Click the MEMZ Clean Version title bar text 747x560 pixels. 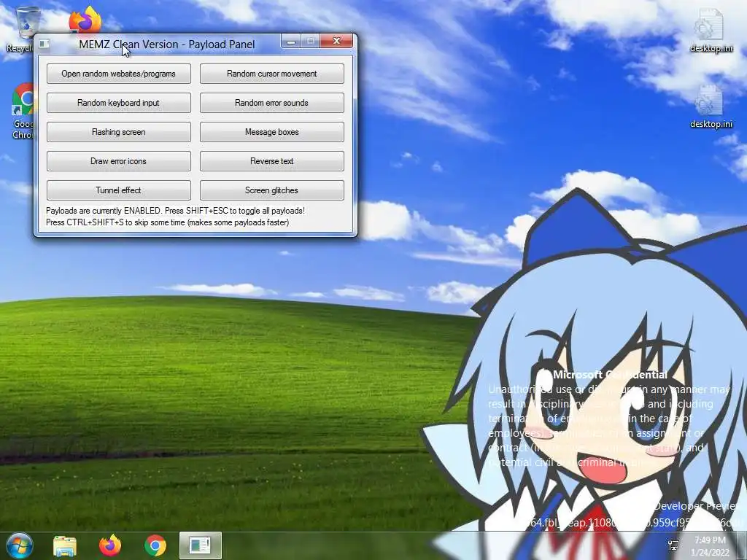(167, 44)
